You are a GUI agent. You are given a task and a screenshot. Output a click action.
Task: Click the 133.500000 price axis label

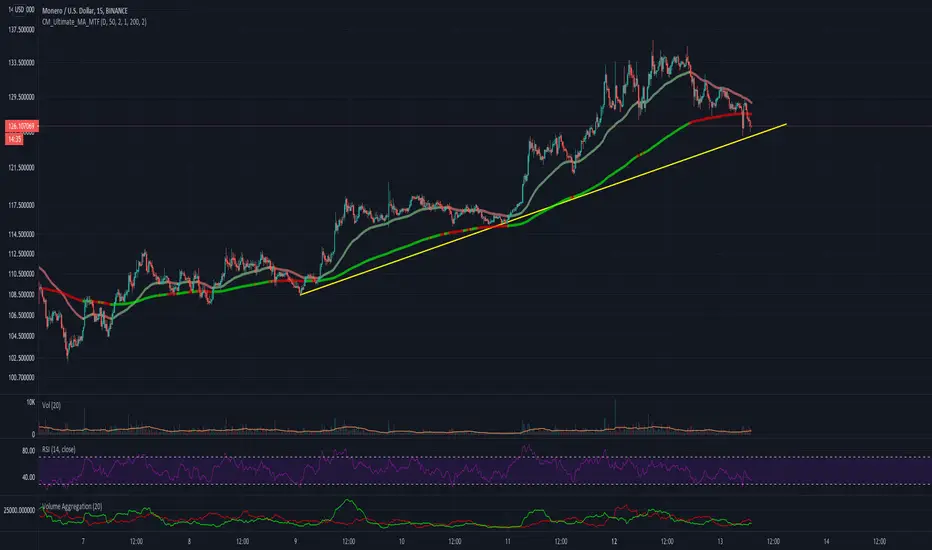21,63
